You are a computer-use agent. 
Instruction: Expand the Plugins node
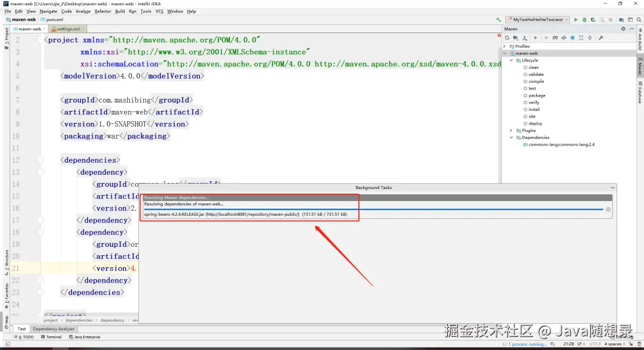[x=512, y=131]
